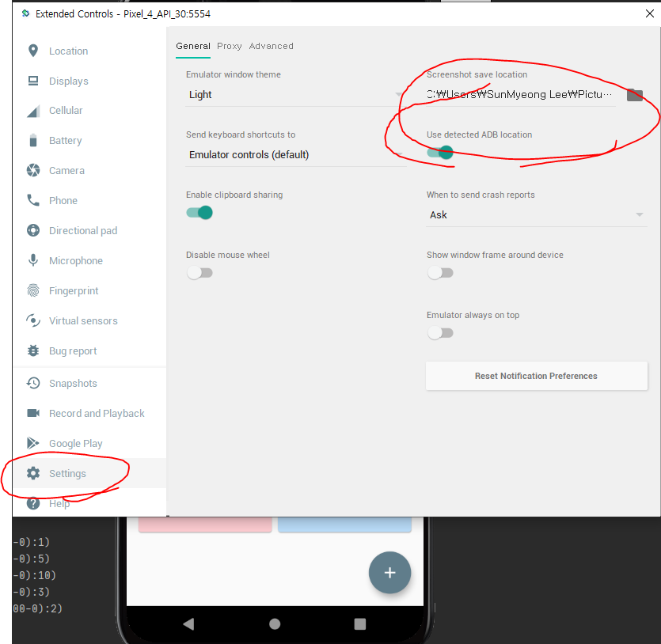Select the Cellular signal icon

(33, 111)
